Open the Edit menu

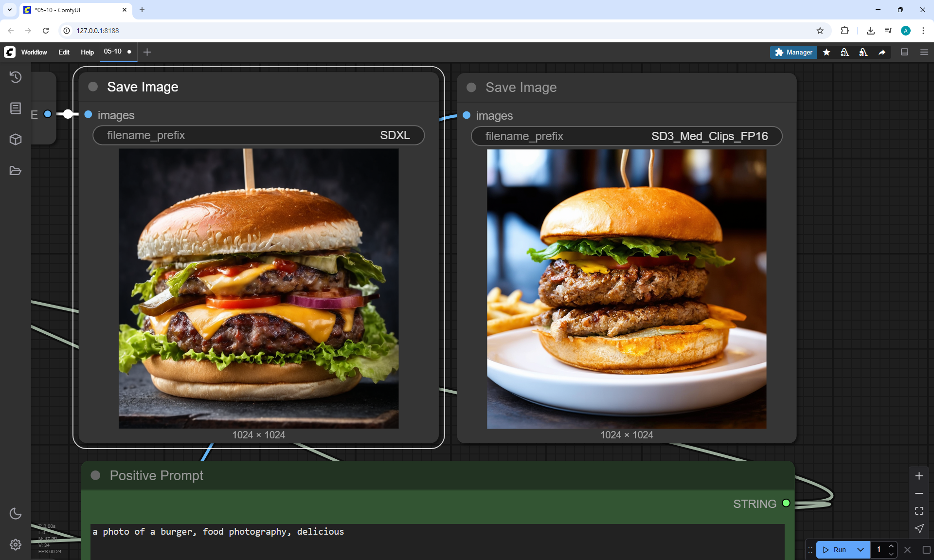(x=64, y=52)
